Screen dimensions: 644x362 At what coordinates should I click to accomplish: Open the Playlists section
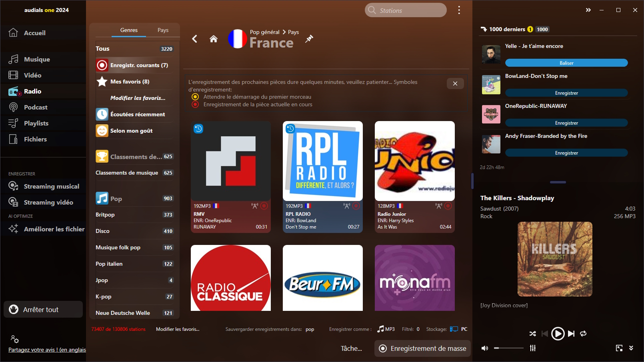(x=43, y=123)
